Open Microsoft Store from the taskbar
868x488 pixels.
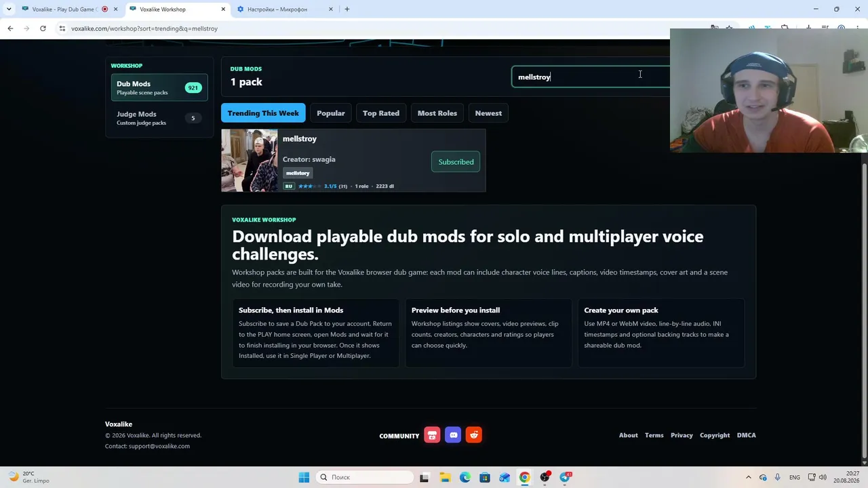click(485, 477)
